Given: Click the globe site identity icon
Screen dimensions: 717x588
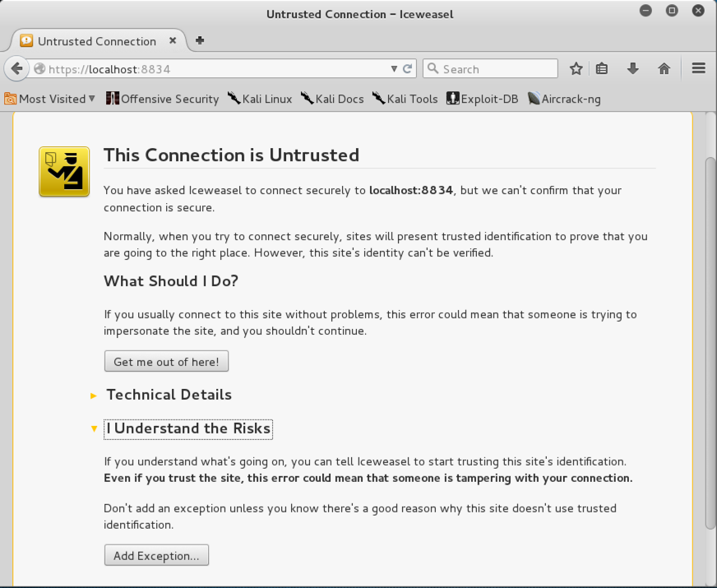Looking at the screenshot, I should point(39,68).
